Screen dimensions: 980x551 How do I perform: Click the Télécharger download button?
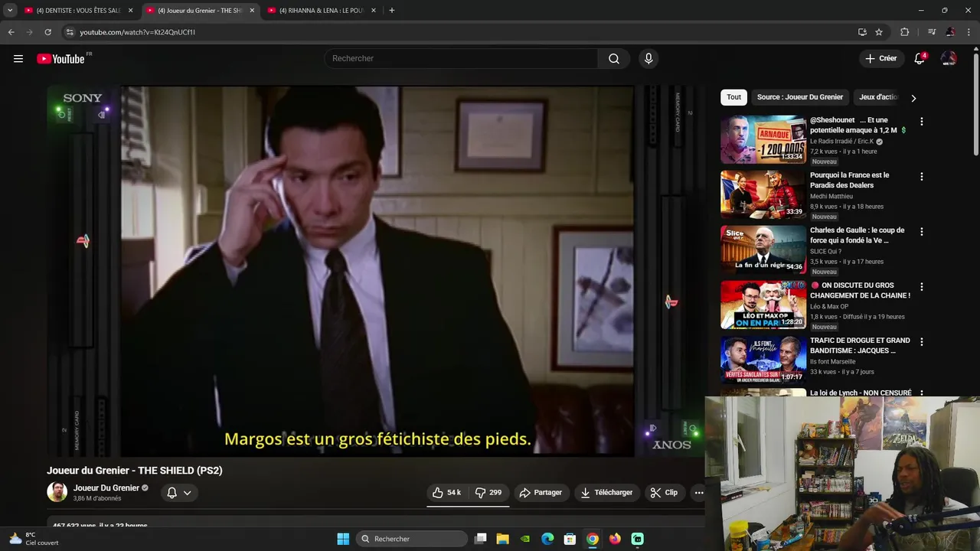(606, 493)
